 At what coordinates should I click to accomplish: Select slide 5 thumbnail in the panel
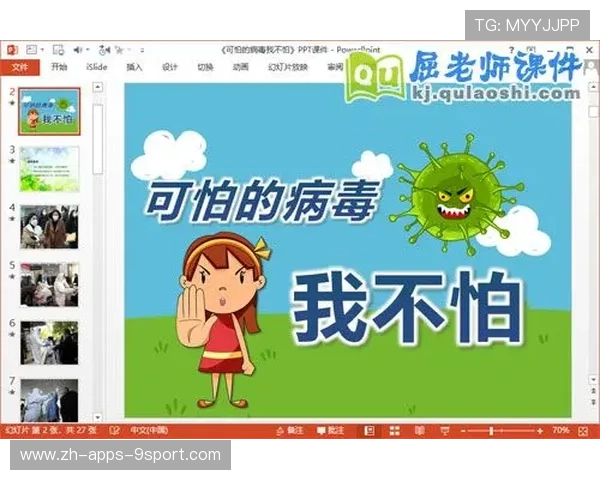(49, 285)
